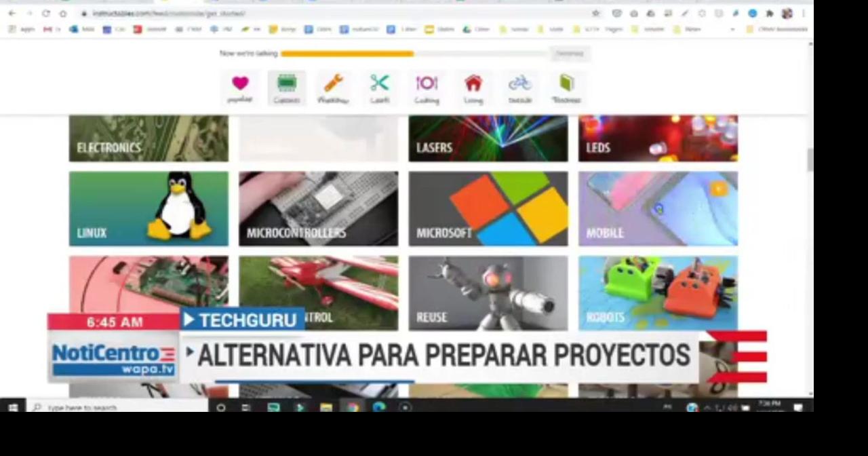Expand the bookmarks overflow chevron
This screenshot has width=868, height=456.
coord(732,29)
